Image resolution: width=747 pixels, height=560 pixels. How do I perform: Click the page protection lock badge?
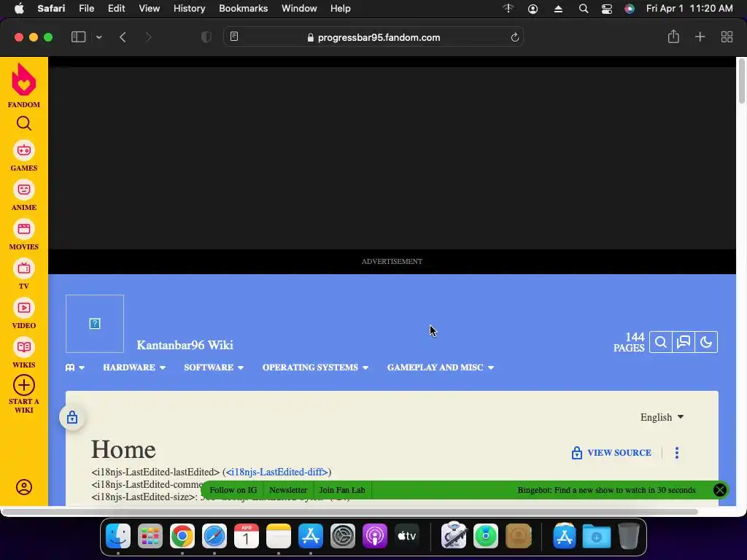(72, 418)
